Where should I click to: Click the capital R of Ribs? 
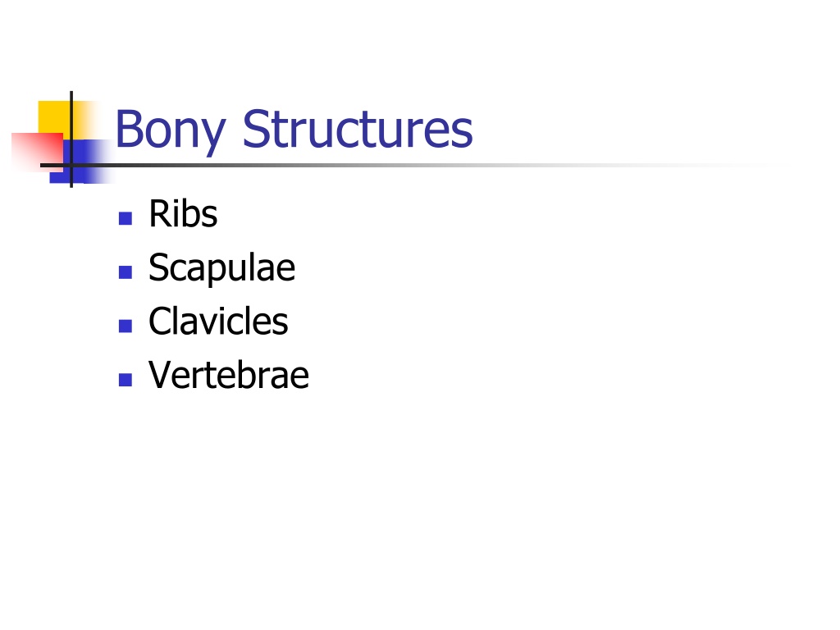pyautogui.click(x=160, y=214)
